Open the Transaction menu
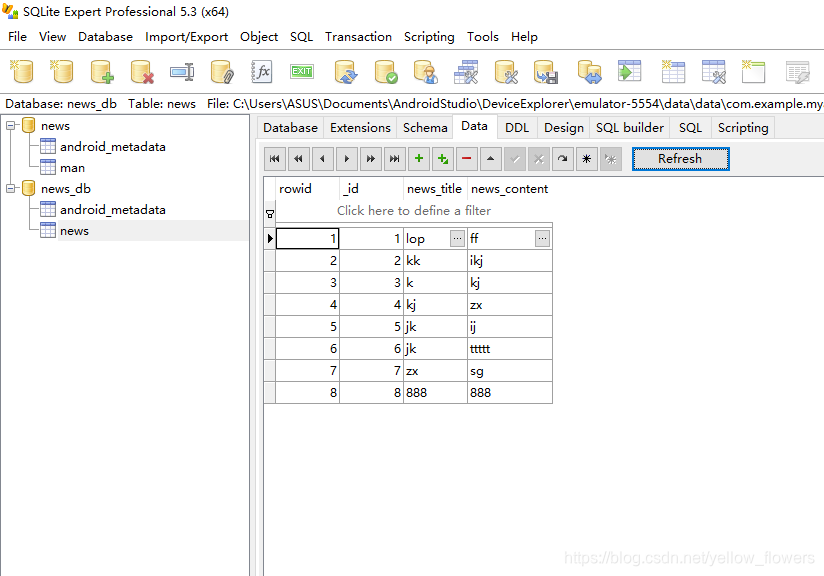The width and height of the screenshot is (824, 576). click(358, 37)
